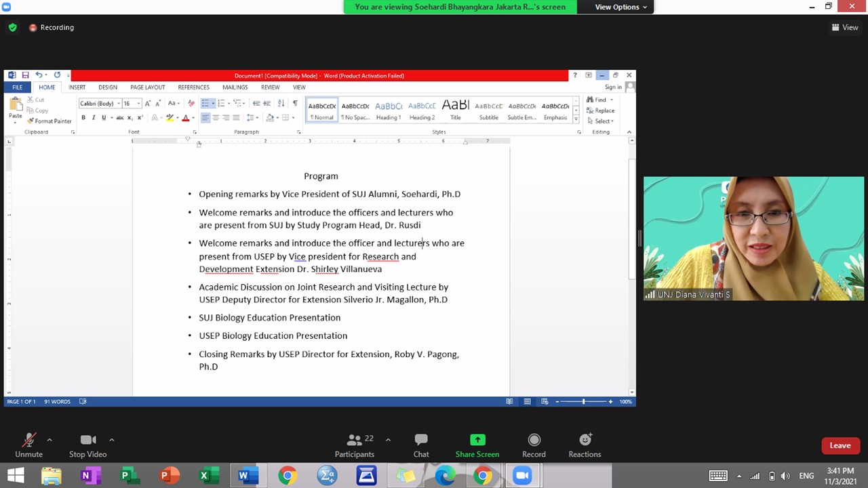Image resolution: width=868 pixels, height=488 pixels.
Task: Switch to the PAGE LAYOUT tab
Action: pos(148,87)
